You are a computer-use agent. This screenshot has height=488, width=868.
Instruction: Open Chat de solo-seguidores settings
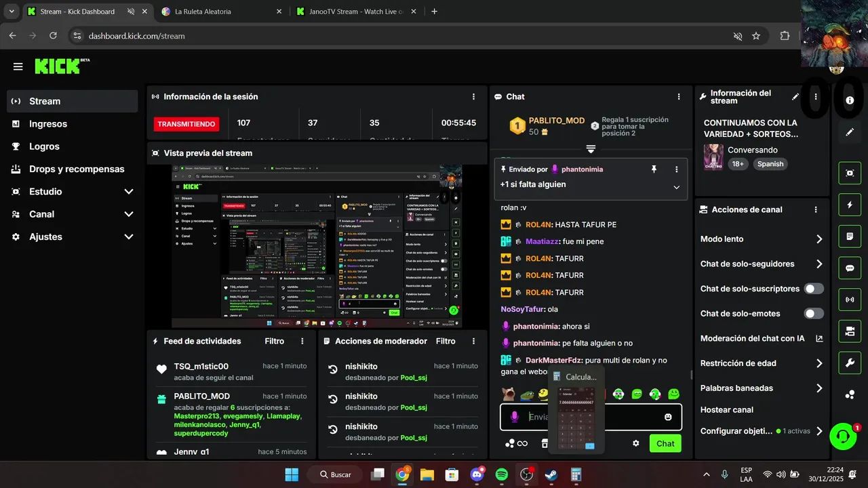click(x=762, y=264)
